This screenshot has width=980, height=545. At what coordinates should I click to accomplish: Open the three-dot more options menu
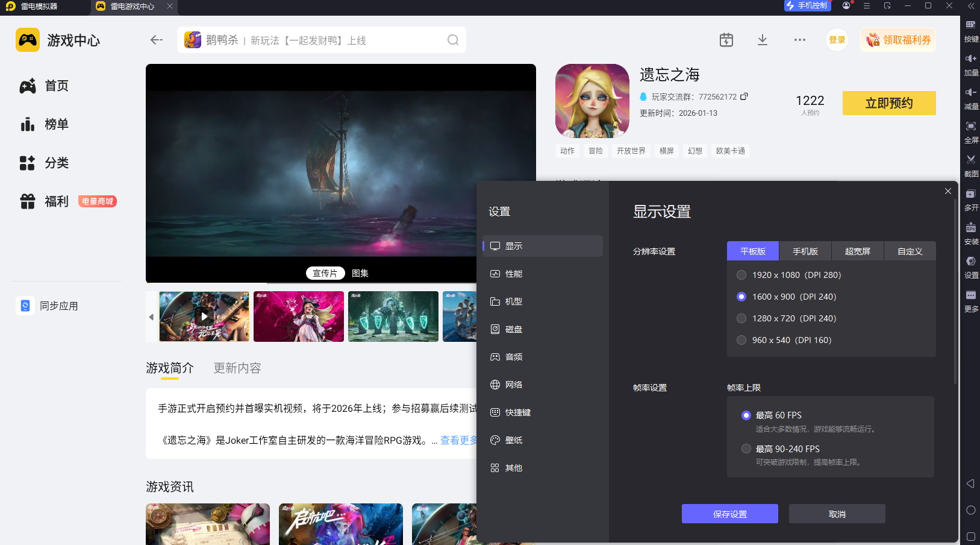pyautogui.click(x=800, y=39)
